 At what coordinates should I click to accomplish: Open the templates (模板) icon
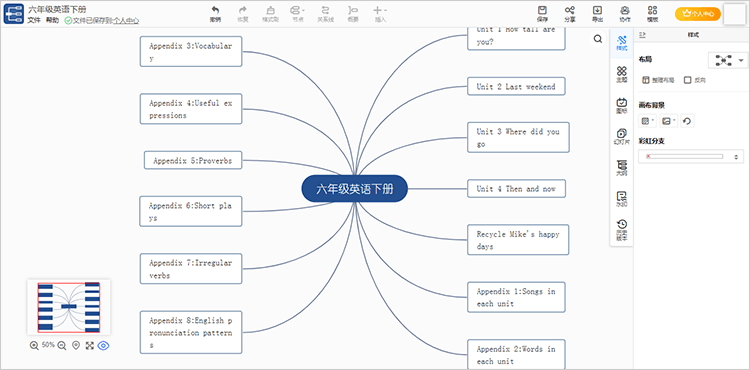click(652, 10)
